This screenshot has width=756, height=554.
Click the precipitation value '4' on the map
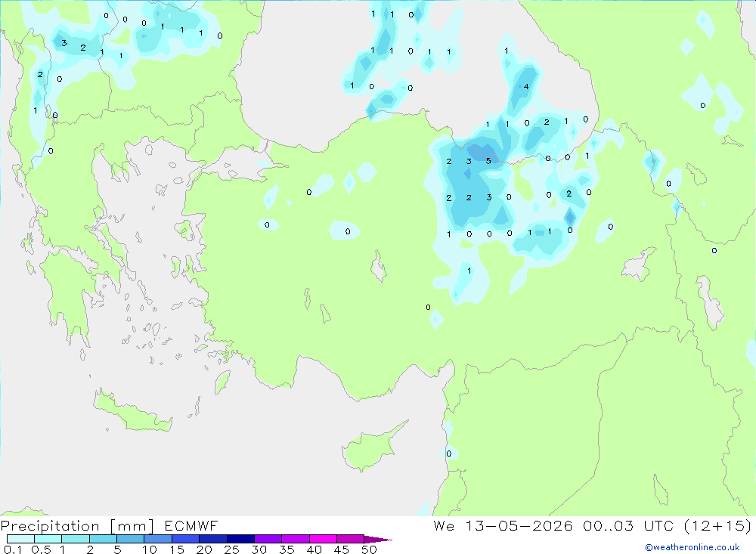point(526,87)
